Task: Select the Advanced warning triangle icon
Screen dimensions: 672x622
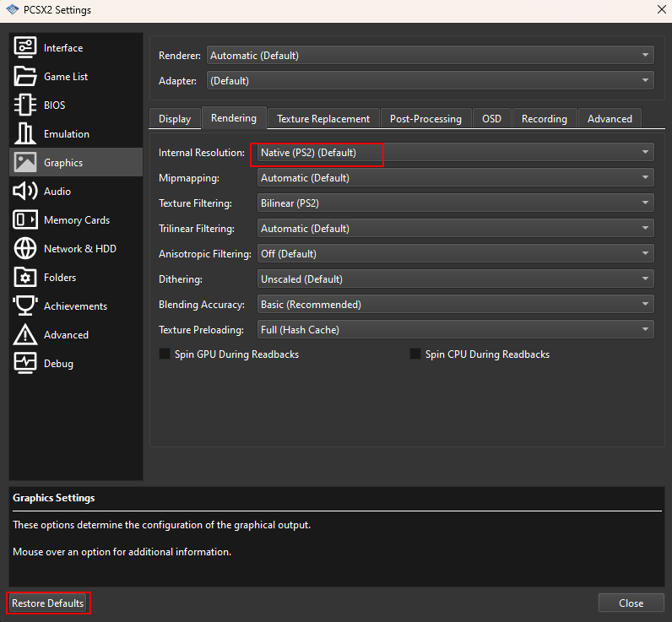Action: 25,334
